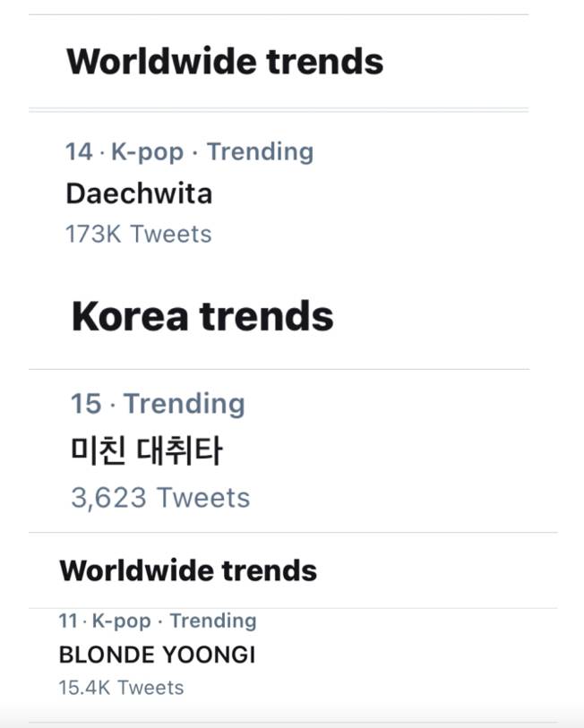Click the Trending label beside rank 15
This screenshot has width=584, height=728.
(184, 404)
